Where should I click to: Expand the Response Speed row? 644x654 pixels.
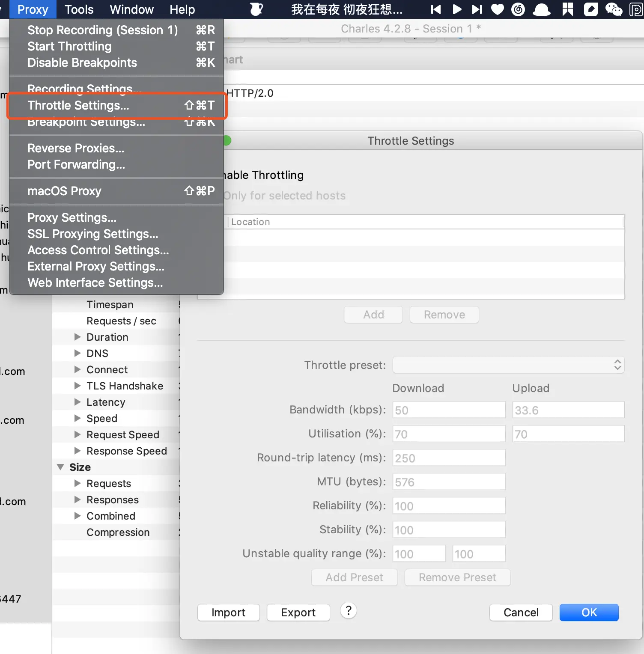pyautogui.click(x=78, y=451)
